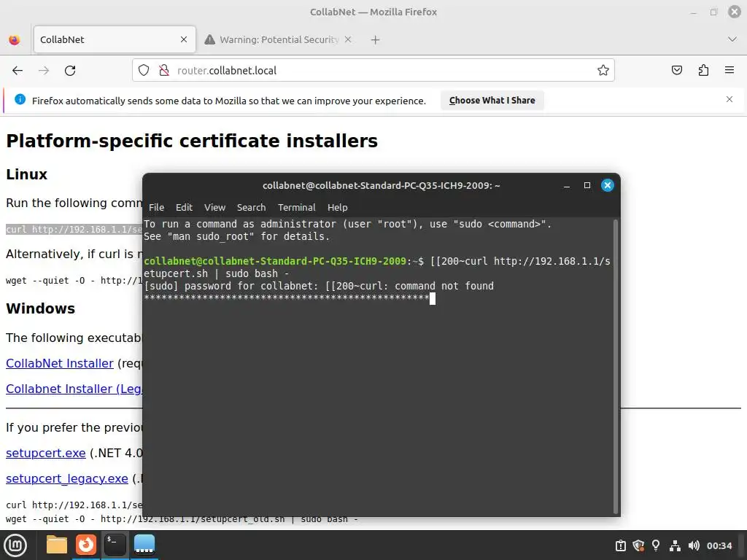Click the forward navigation arrow
The width and height of the screenshot is (747, 560).
pyautogui.click(x=44, y=71)
